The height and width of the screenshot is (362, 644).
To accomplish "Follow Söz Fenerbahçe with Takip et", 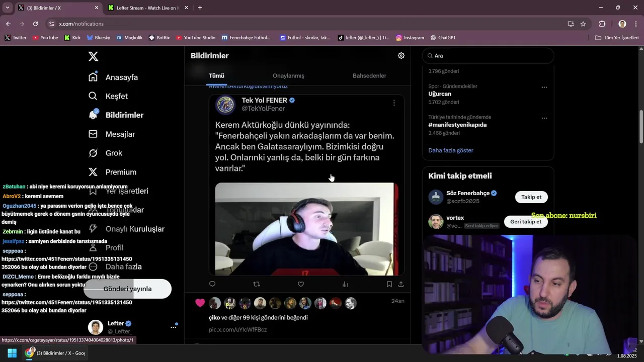I will [x=531, y=197].
